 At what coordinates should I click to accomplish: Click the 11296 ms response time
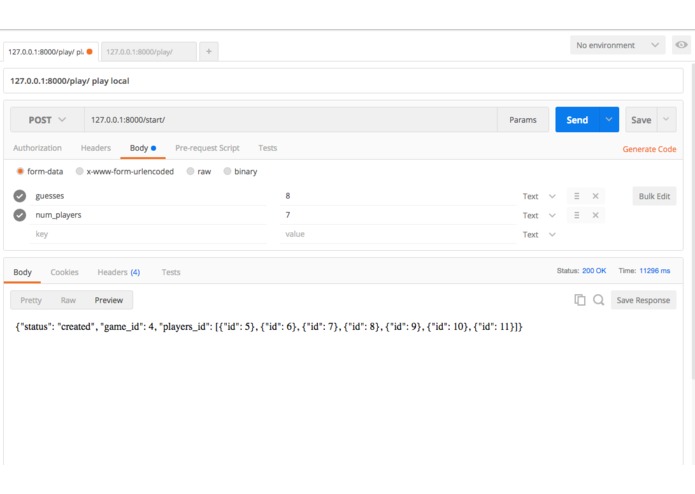[x=655, y=271]
